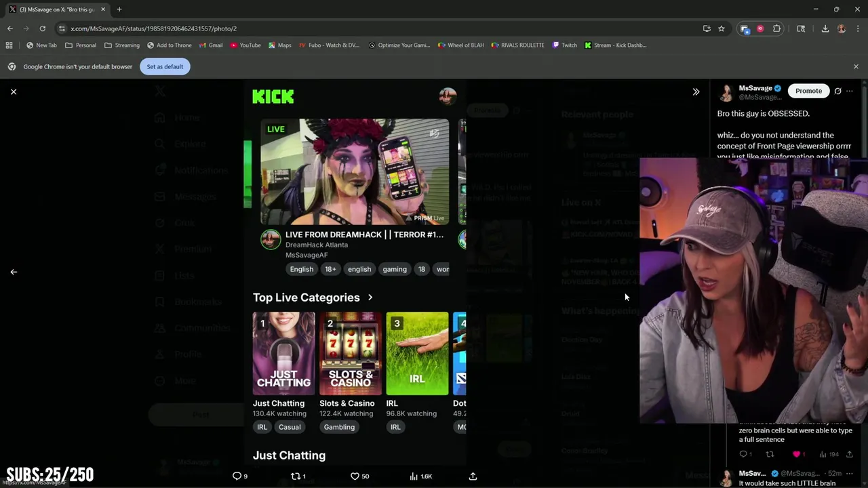Viewport: 868px width, 488px height.
Task: Click the address bar URL
Action: click(x=154, y=28)
